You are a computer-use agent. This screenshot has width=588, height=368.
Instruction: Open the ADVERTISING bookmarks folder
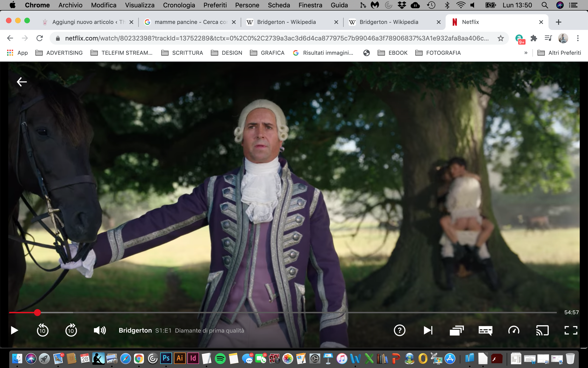(59, 53)
